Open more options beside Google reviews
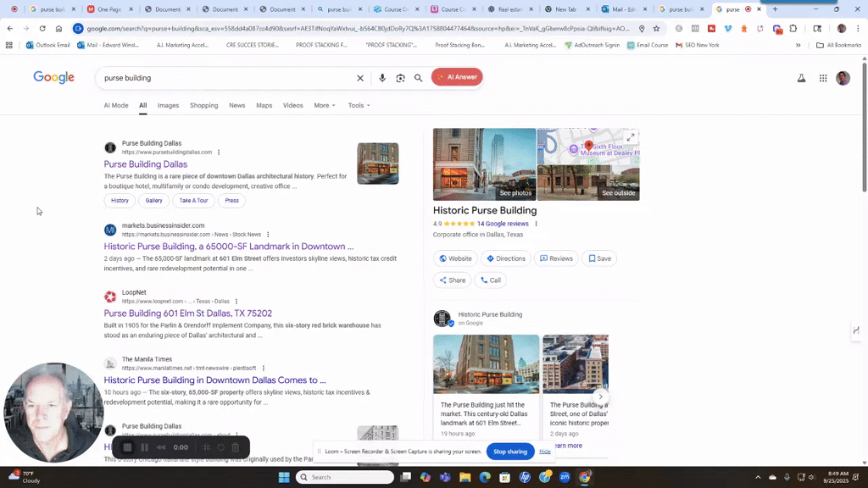Screen dimensions: 868x488 pyautogui.click(x=536, y=224)
